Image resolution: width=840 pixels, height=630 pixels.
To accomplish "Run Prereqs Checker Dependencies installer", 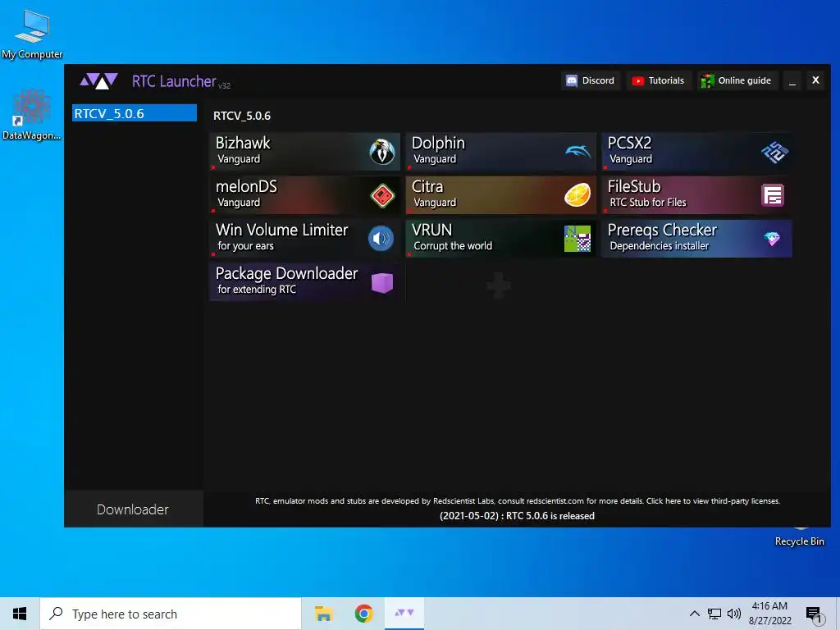I will tap(697, 239).
